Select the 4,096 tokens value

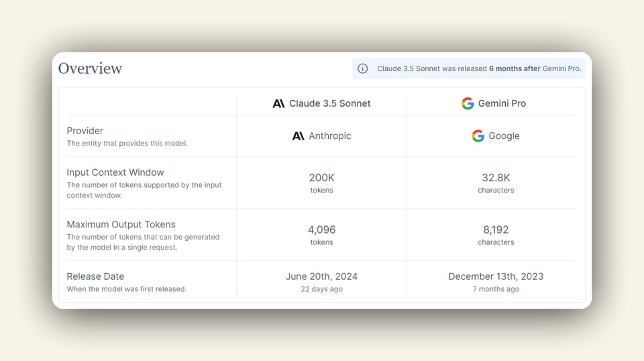point(321,235)
